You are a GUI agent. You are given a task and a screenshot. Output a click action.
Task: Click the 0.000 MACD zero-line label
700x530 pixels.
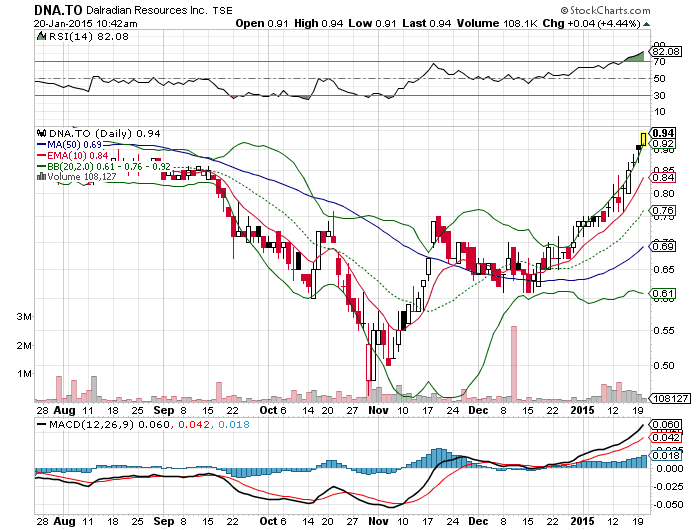670,468
